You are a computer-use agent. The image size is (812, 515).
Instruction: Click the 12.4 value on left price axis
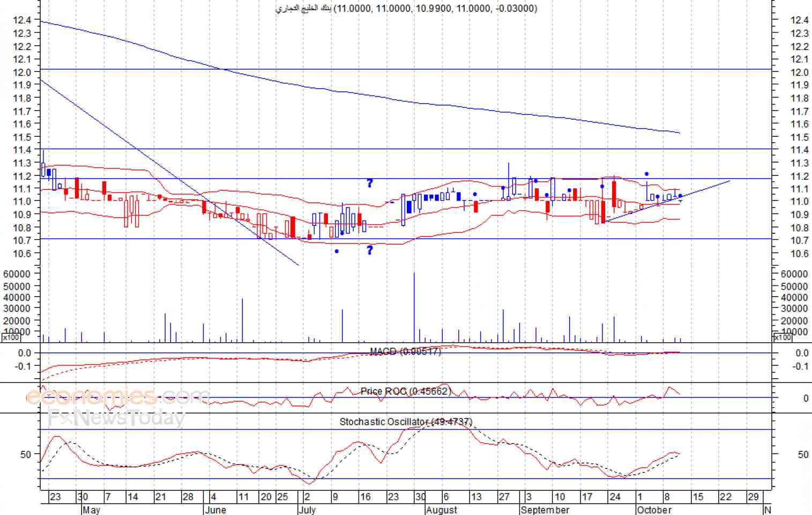tap(22, 20)
